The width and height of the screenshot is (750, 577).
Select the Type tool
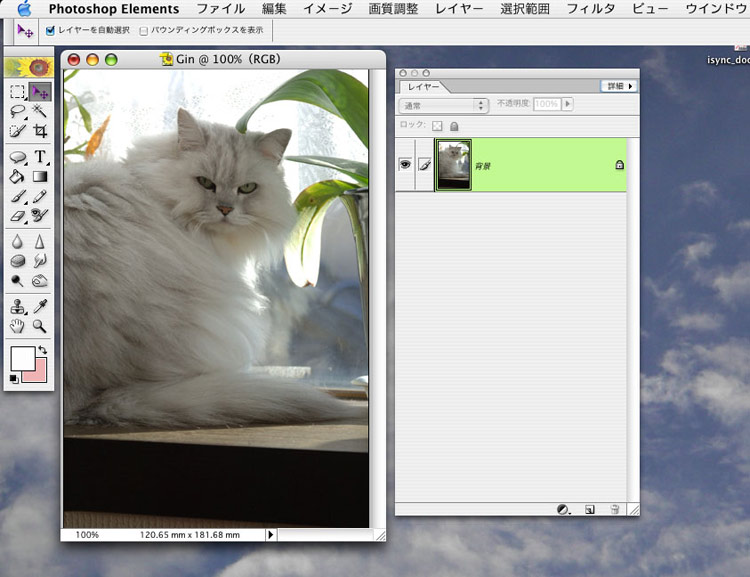pyautogui.click(x=40, y=157)
